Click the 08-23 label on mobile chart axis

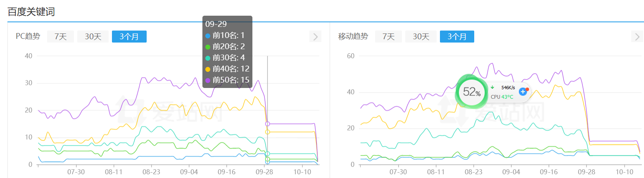[x=473, y=171]
